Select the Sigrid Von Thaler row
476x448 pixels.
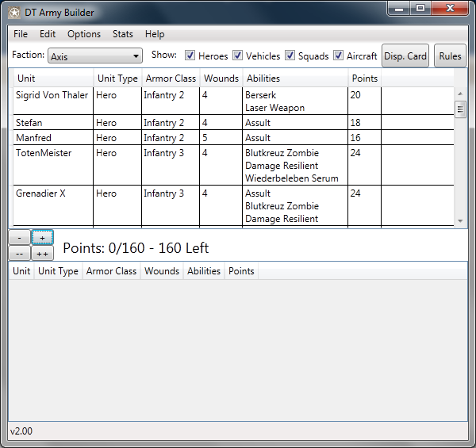(233, 101)
